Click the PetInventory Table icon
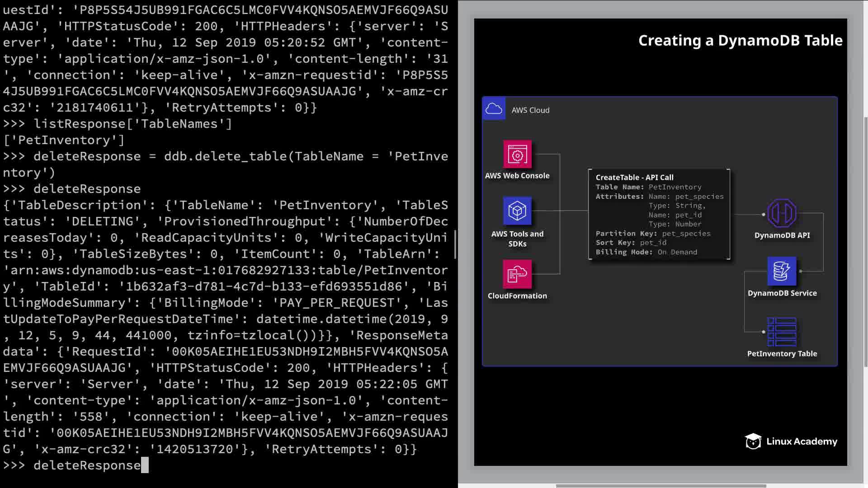Image resolution: width=868 pixels, height=488 pixels. pyautogui.click(x=782, y=332)
